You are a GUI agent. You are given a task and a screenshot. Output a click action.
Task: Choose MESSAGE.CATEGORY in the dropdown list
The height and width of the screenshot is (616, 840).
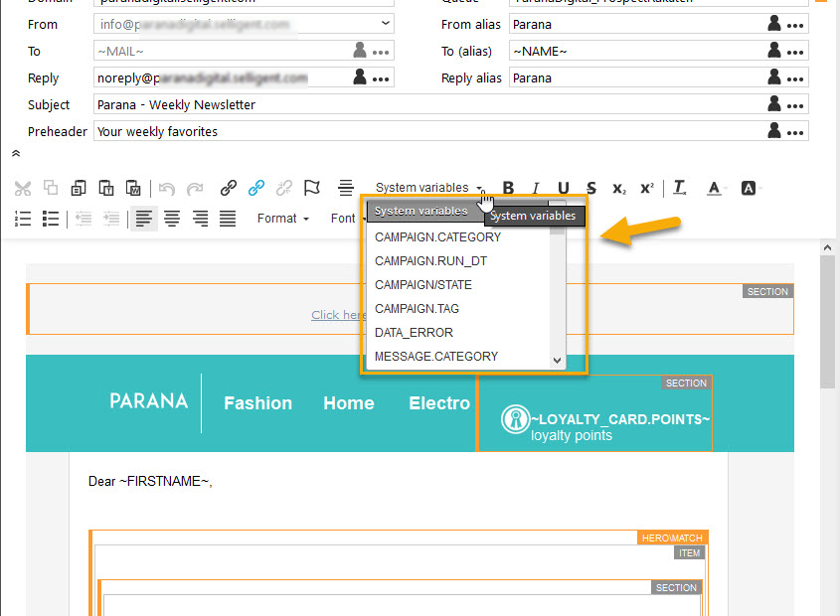(435, 357)
